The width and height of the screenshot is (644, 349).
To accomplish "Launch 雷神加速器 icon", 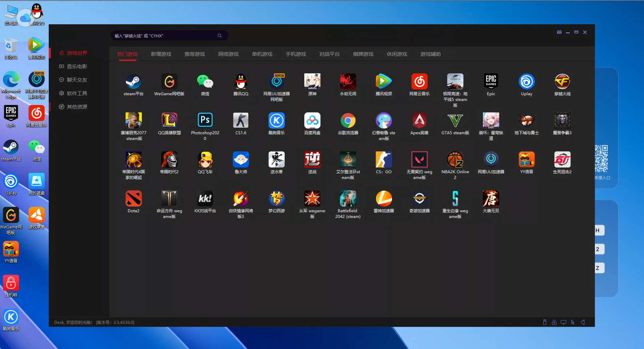I will (384, 199).
